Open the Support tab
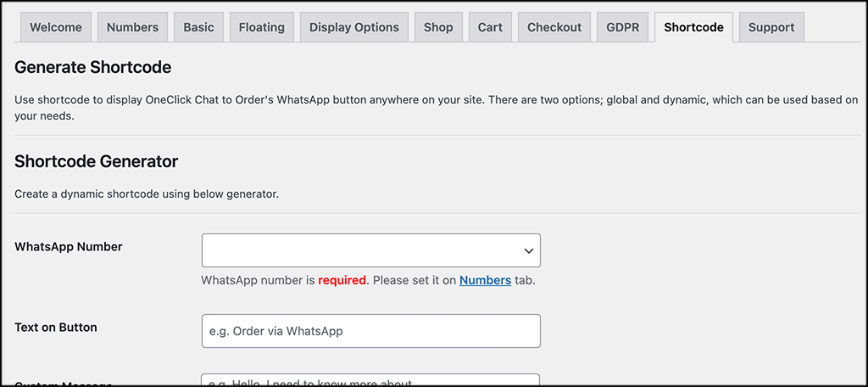 (x=771, y=27)
